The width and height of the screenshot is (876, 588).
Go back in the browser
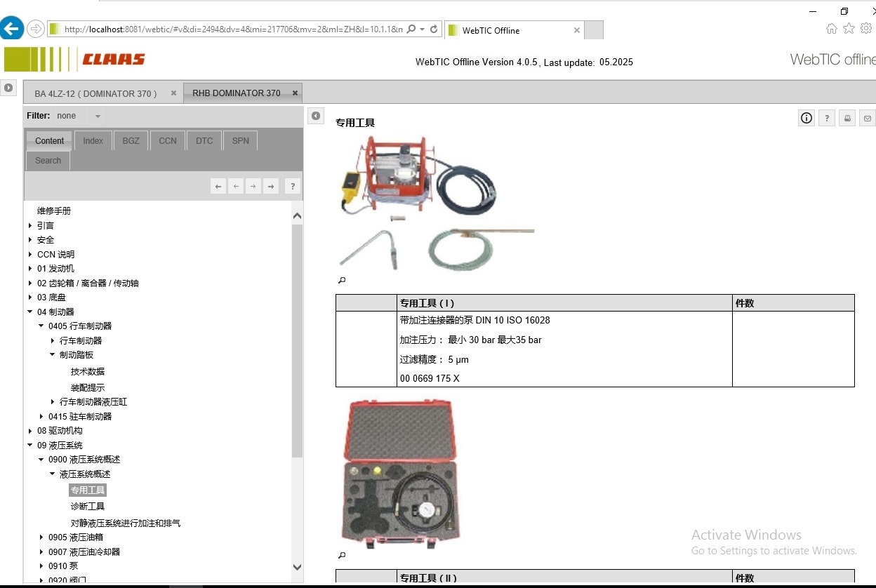click(11, 29)
